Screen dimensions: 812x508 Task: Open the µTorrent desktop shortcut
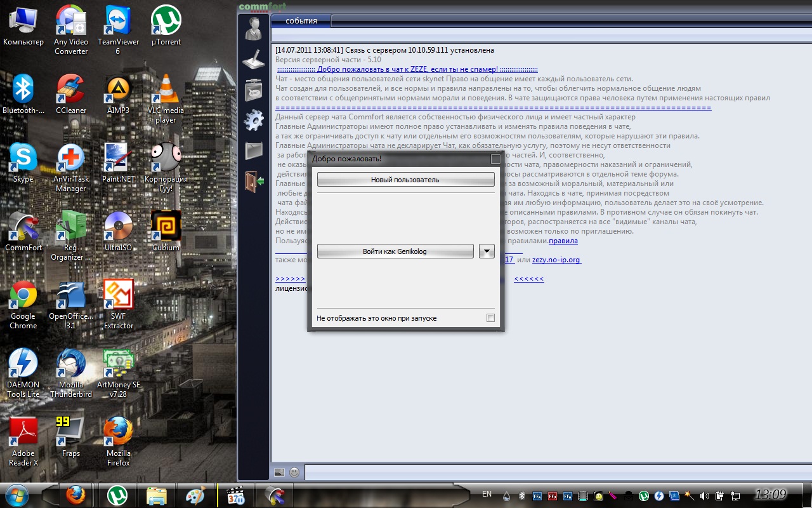166,25
